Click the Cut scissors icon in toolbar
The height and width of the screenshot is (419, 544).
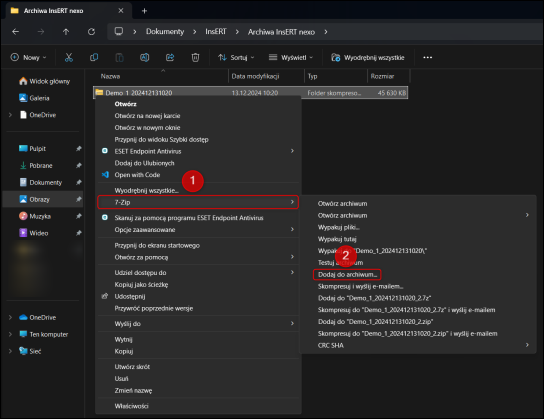69,58
